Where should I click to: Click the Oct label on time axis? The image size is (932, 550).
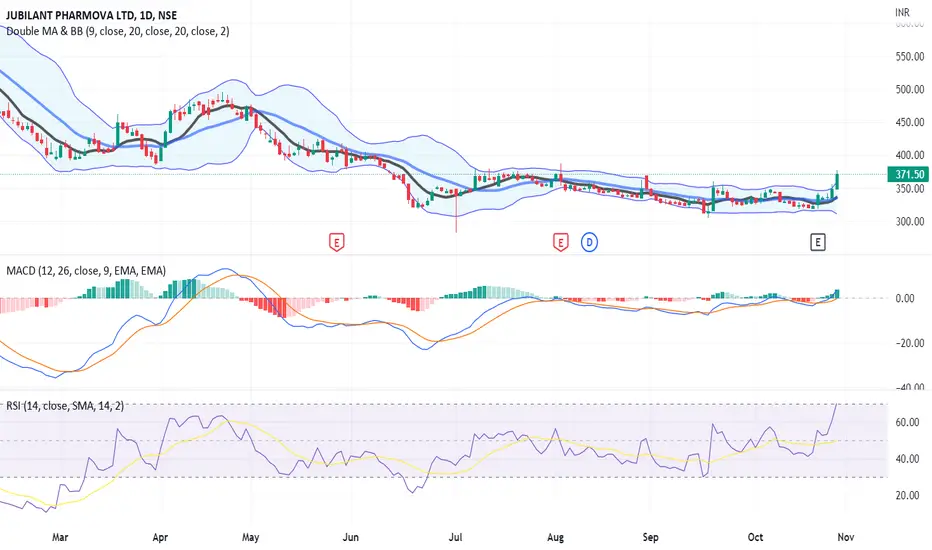(755, 537)
